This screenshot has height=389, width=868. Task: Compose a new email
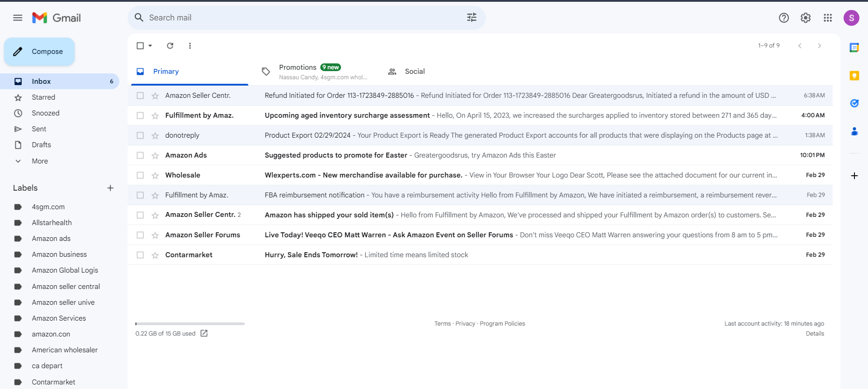[39, 52]
